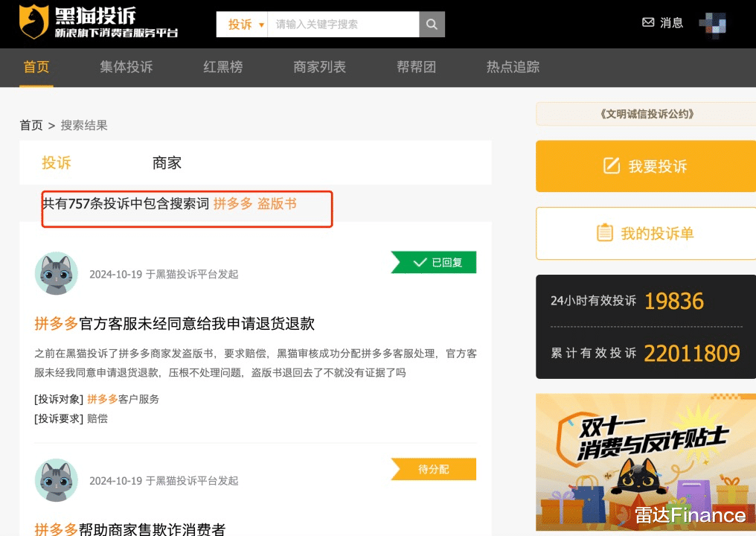Switch to 商家 results tab
Viewport: 756px width, 536px height.
[167, 162]
